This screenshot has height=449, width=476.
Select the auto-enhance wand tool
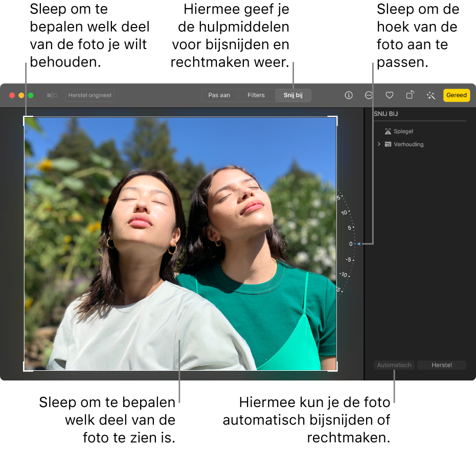click(x=430, y=95)
